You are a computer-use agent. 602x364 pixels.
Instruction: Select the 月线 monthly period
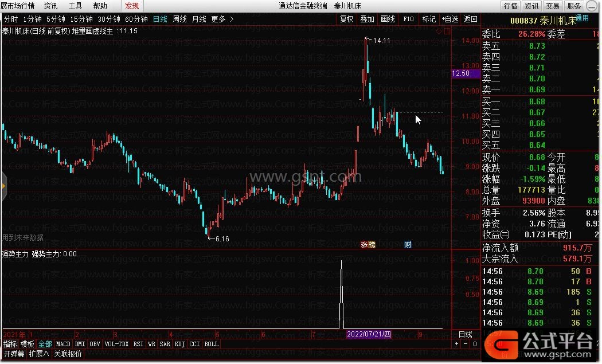click(199, 19)
